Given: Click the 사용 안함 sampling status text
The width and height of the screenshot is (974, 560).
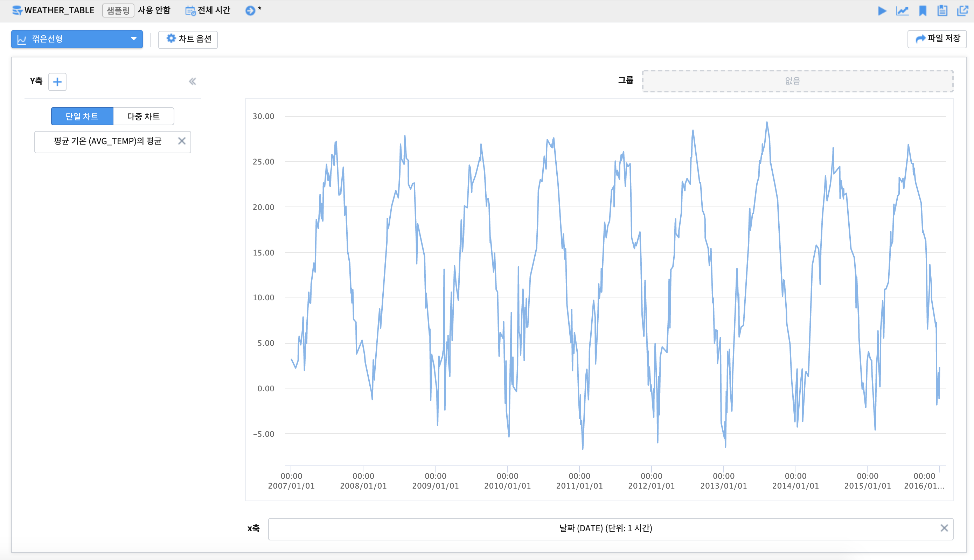Looking at the screenshot, I should [x=154, y=10].
